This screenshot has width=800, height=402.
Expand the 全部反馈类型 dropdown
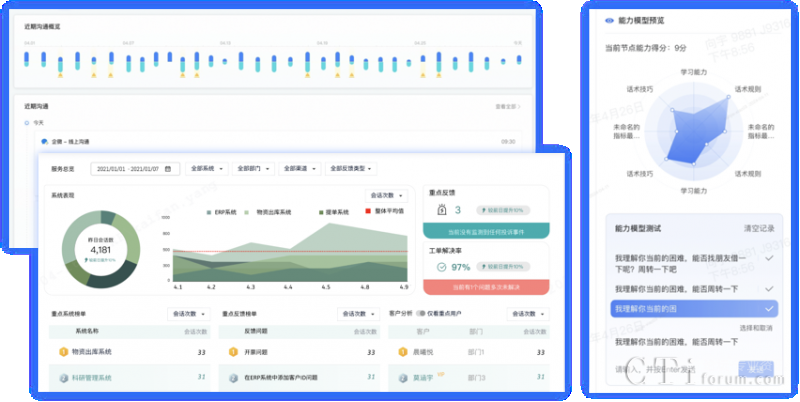point(353,169)
